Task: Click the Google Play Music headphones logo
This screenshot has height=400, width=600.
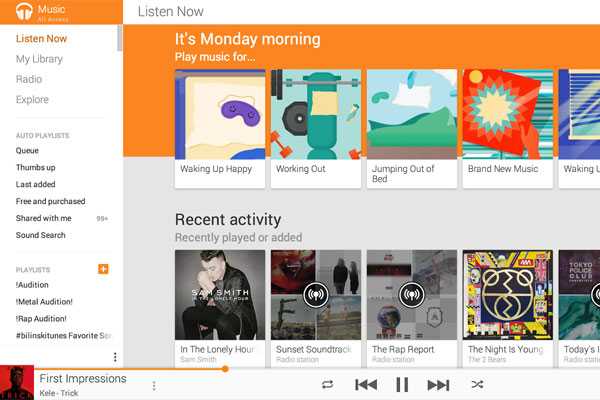Action: click(24, 11)
